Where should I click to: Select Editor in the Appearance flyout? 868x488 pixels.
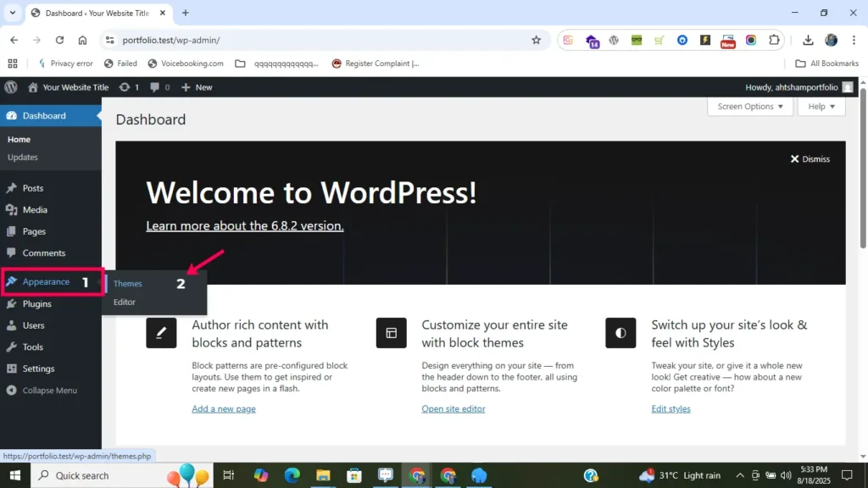[125, 302]
